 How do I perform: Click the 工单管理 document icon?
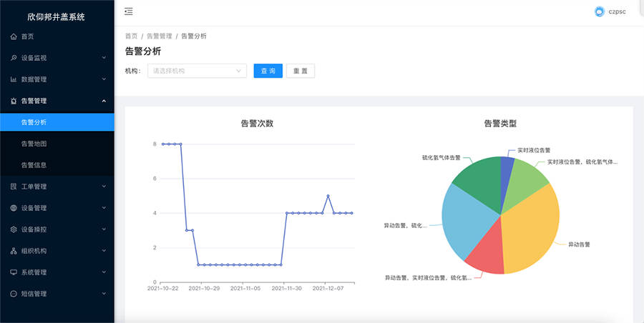coord(14,187)
